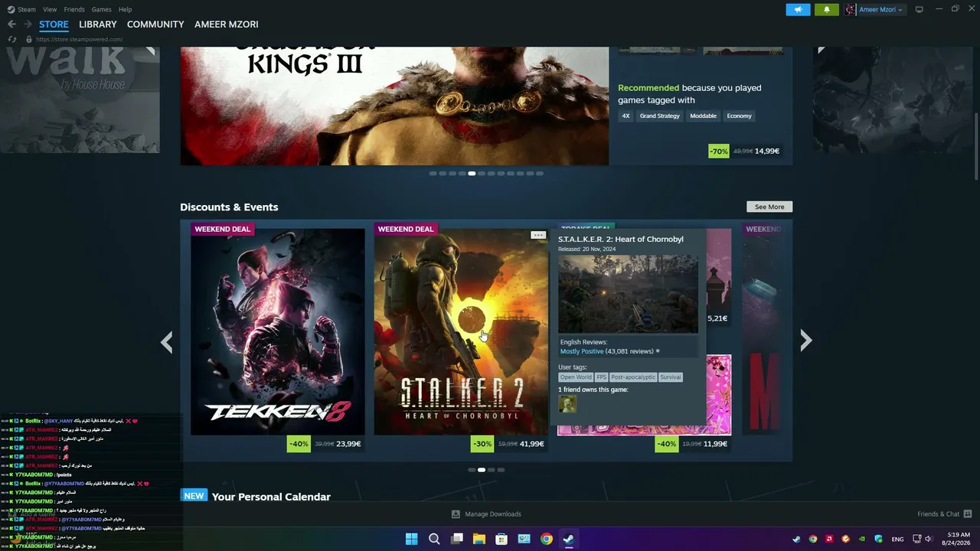Switch to the STORE tab
The image size is (980, 551).
(54, 24)
